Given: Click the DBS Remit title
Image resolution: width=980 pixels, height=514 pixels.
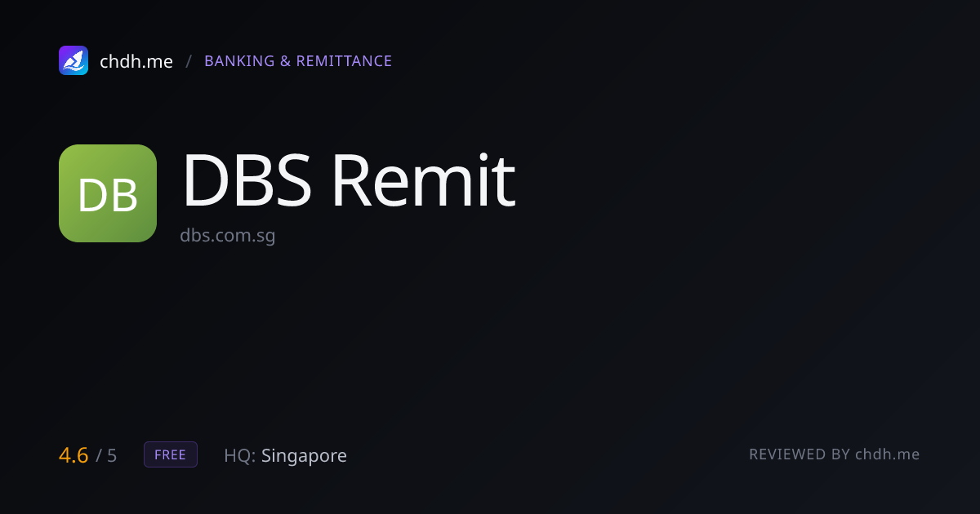Looking at the screenshot, I should tap(349, 180).
